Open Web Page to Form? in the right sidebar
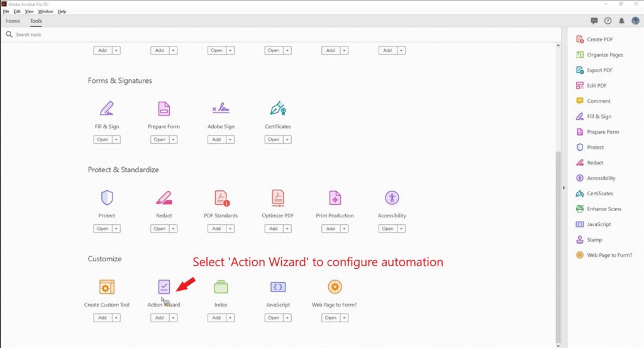This screenshot has width=644, height=348. pos(604,255)
